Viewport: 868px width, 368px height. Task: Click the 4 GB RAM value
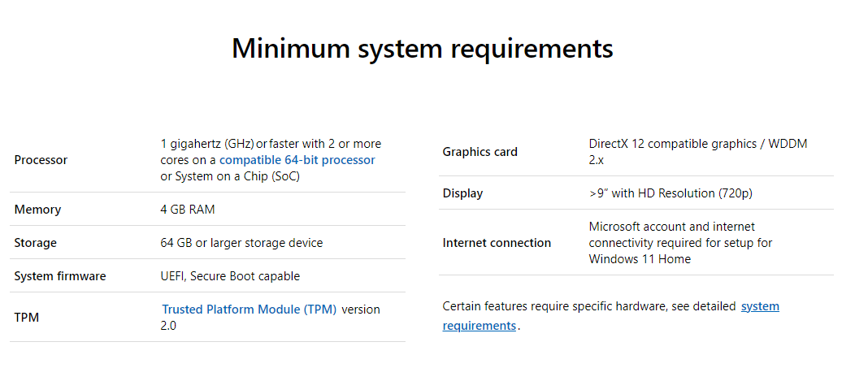coord(188,210)
